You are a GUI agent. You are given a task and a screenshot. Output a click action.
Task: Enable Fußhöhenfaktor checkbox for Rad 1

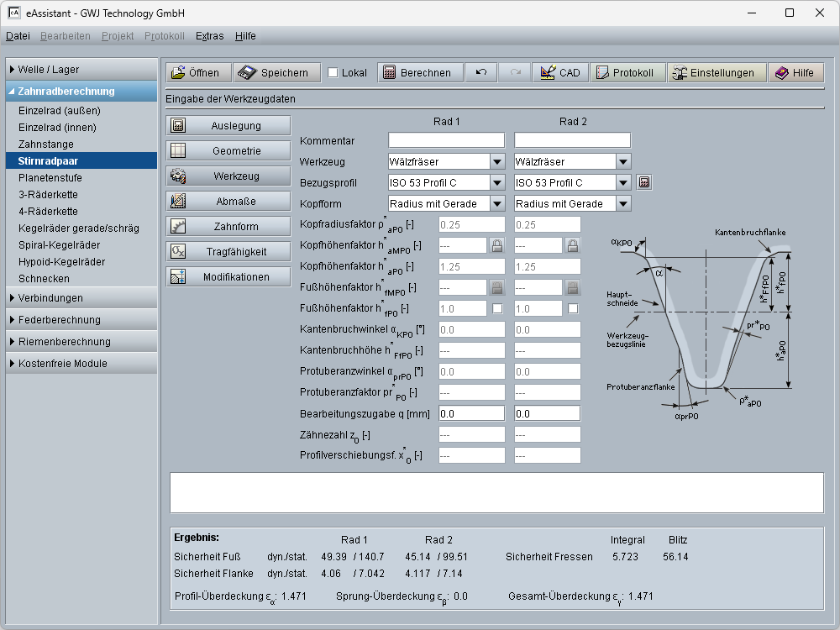pyautogui.click(x=497, y=308)
